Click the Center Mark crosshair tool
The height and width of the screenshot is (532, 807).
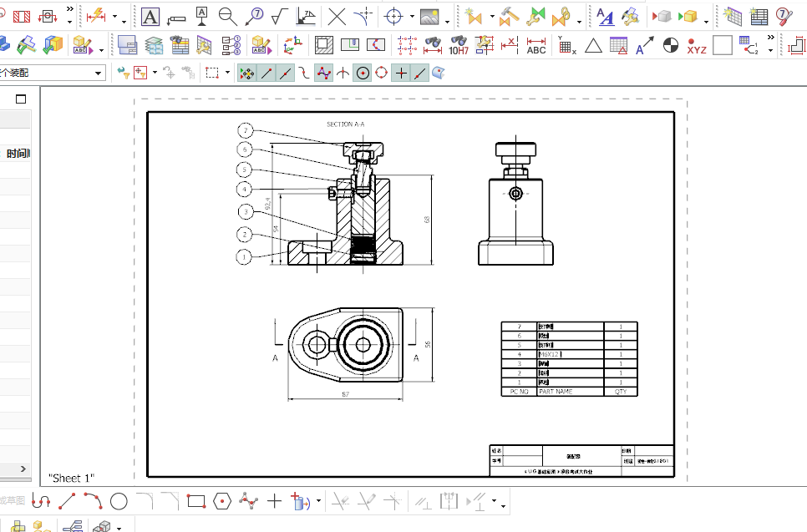tap(393, 17)
